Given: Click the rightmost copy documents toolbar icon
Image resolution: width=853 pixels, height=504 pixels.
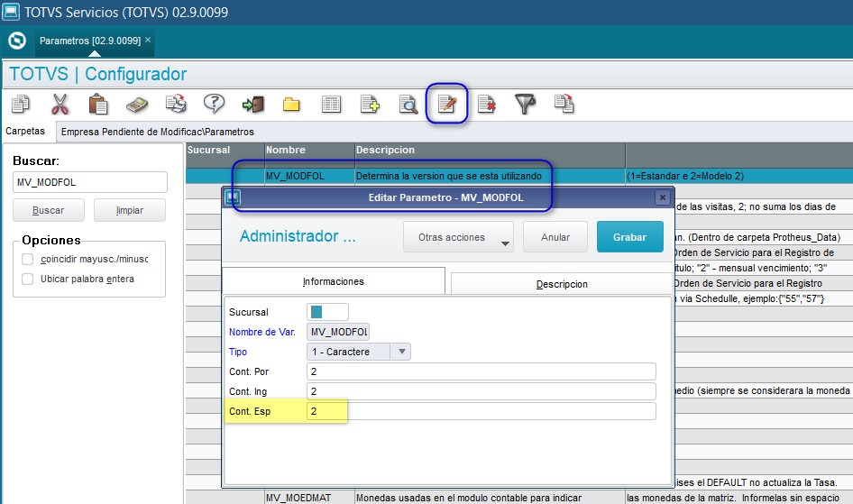Looking at the screenshot, I should click(x=564, y=104).
